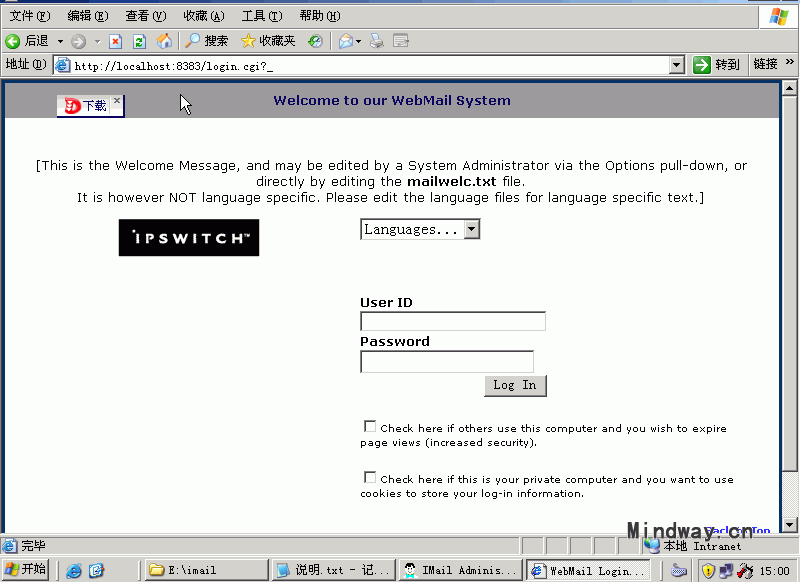Click the Refresh page toolbar icon

(x=139, y=41)
